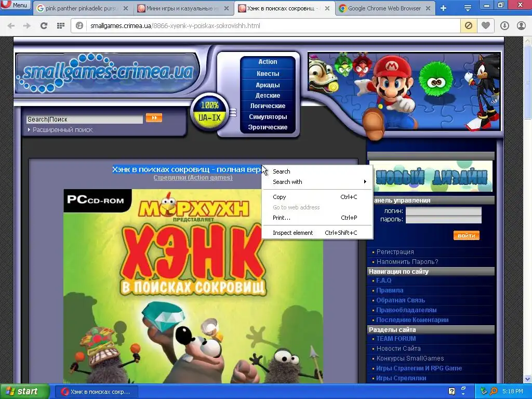Open the Регистрация link

[395, 252]
